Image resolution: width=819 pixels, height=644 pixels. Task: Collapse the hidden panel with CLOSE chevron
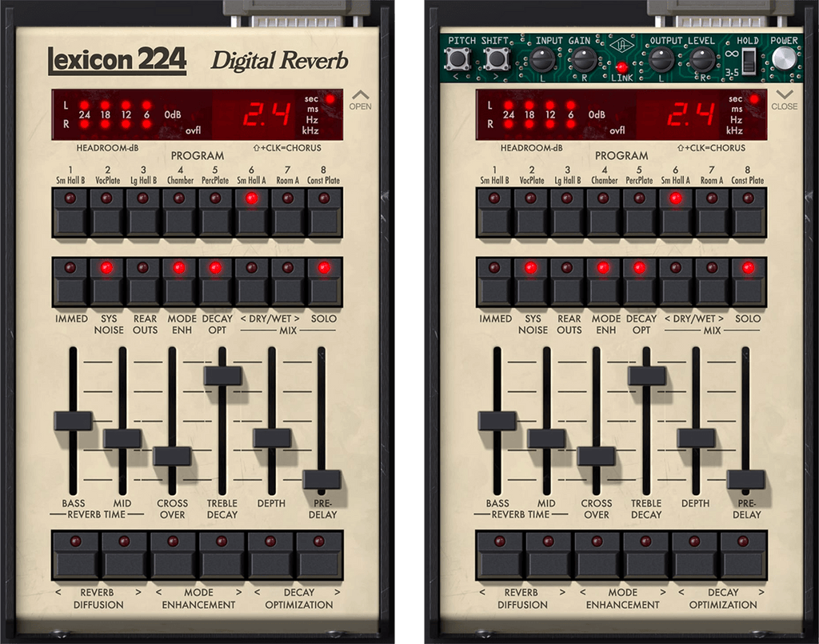[785, 100]
